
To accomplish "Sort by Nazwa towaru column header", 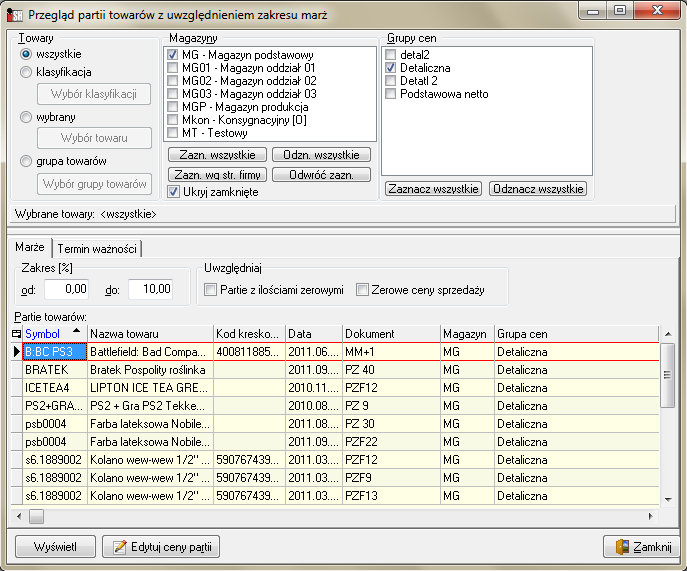I will click(x=150, y=334).
